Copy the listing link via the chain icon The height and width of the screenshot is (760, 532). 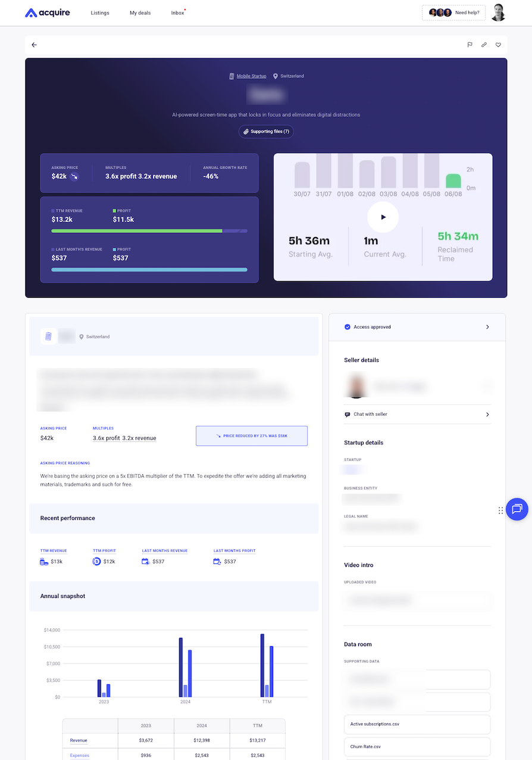[484, 45]
